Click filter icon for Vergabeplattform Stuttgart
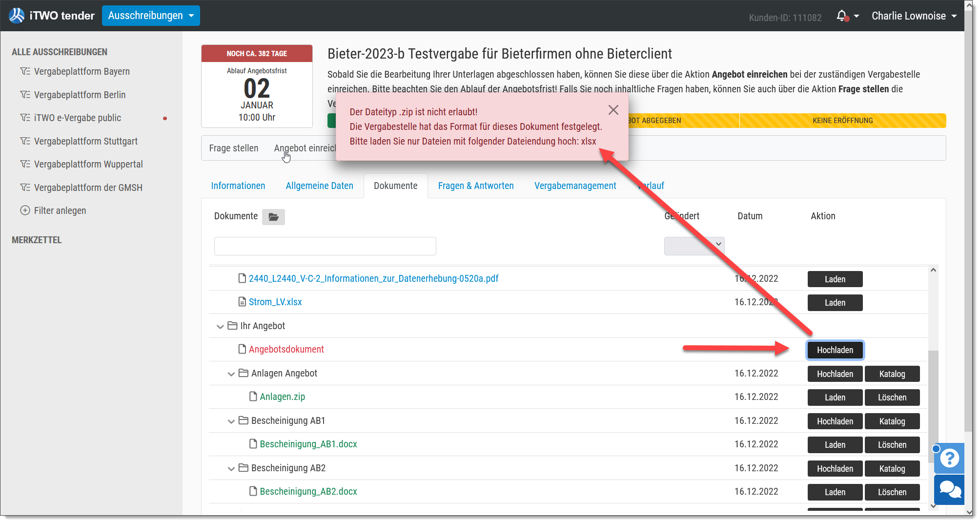980x523 pixels. [x=25, y=141]
